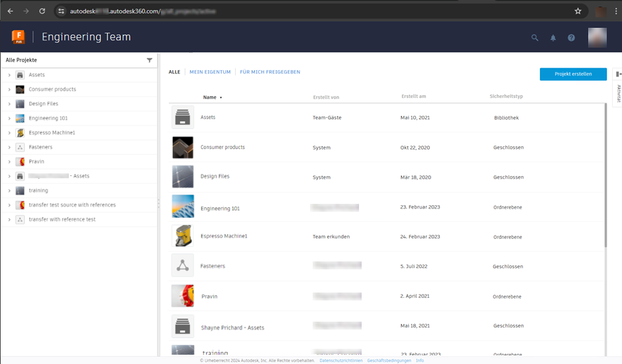The image size is (622, 364).
Task: Expand transfer with reference test node
Action: 9,219
